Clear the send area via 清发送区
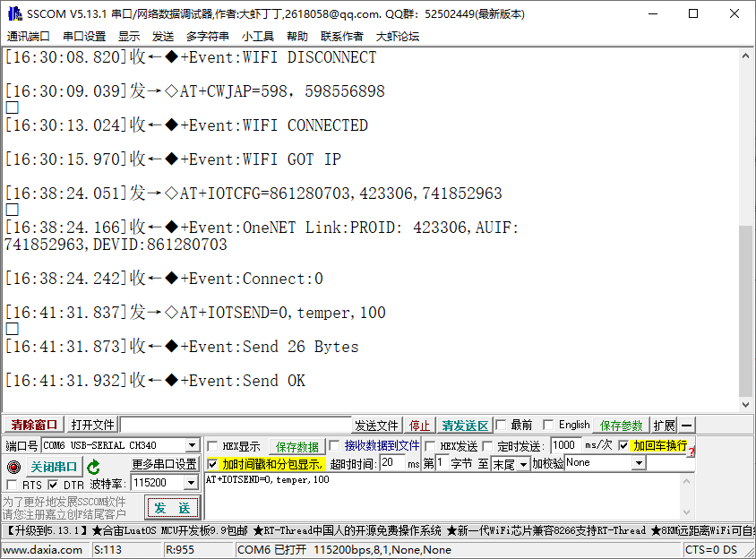 point(465,424)
